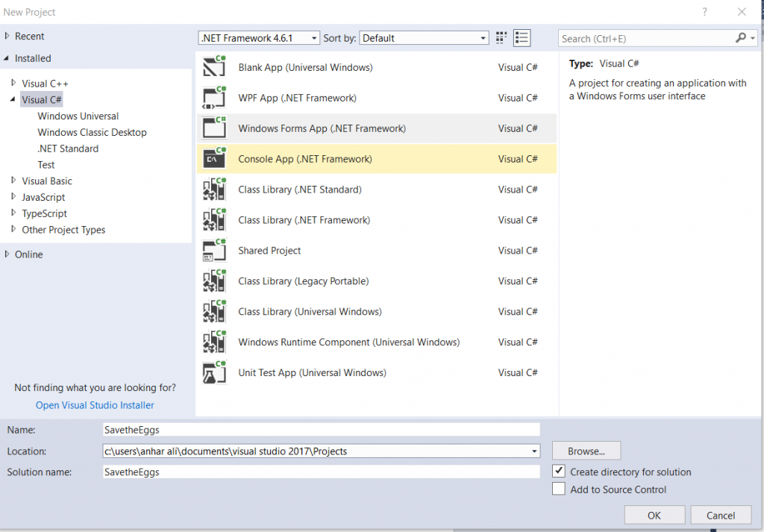Select the Windows Universal category

click(78, 116)
